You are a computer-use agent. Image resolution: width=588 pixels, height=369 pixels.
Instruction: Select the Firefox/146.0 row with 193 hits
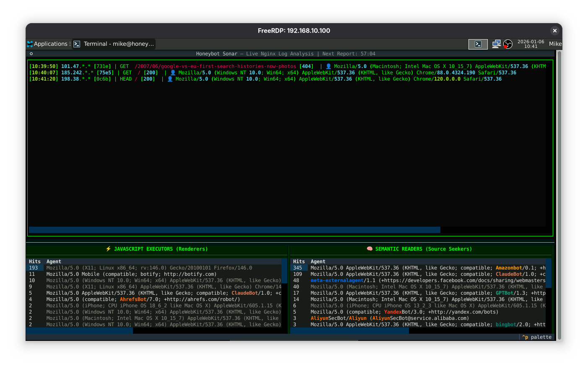pos(154,268)
